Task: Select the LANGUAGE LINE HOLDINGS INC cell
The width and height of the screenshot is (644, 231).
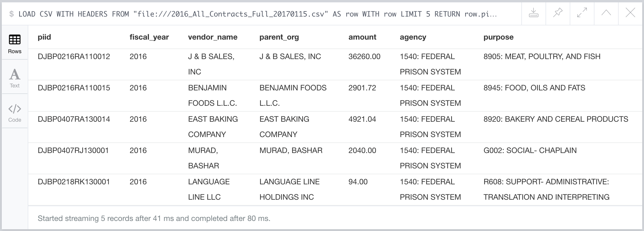Action: point(289,189)
